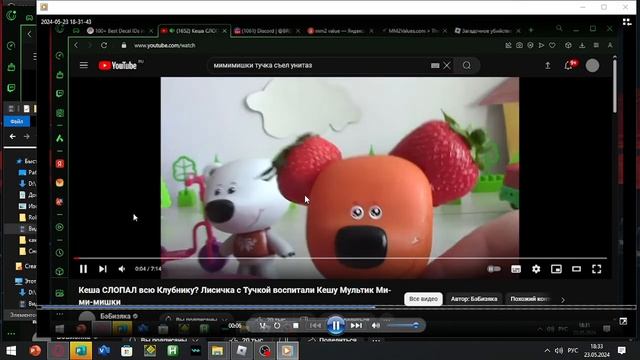Open the Yandex icon in Opera sidebar
Image resolution: width=640 pixels, height=360 pixels.
(x=60, y=164)
